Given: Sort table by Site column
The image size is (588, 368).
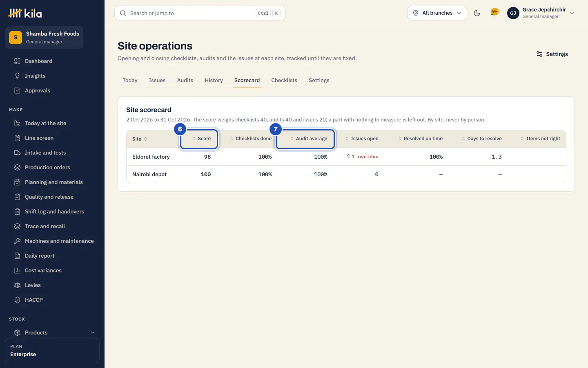Looking at the screenshot, I should (x=140, y=139).
